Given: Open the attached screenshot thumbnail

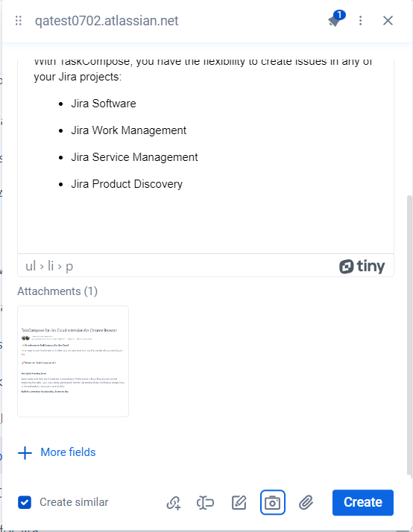Looking at the screenshot, I should [73, 361].
